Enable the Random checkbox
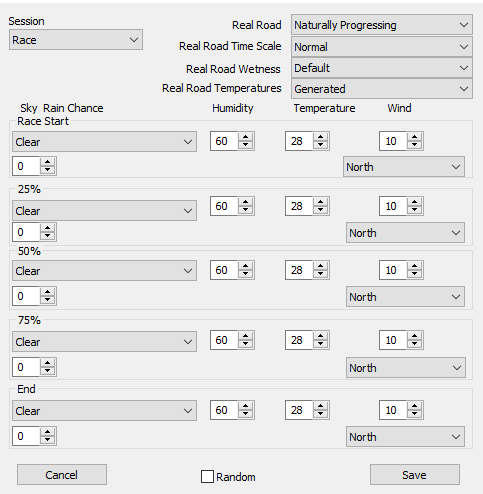 pos(207,477)
